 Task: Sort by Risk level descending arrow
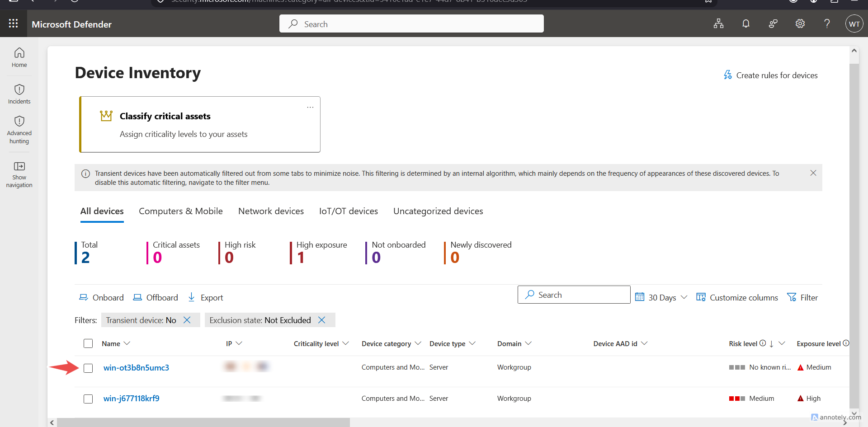point(771,344)
